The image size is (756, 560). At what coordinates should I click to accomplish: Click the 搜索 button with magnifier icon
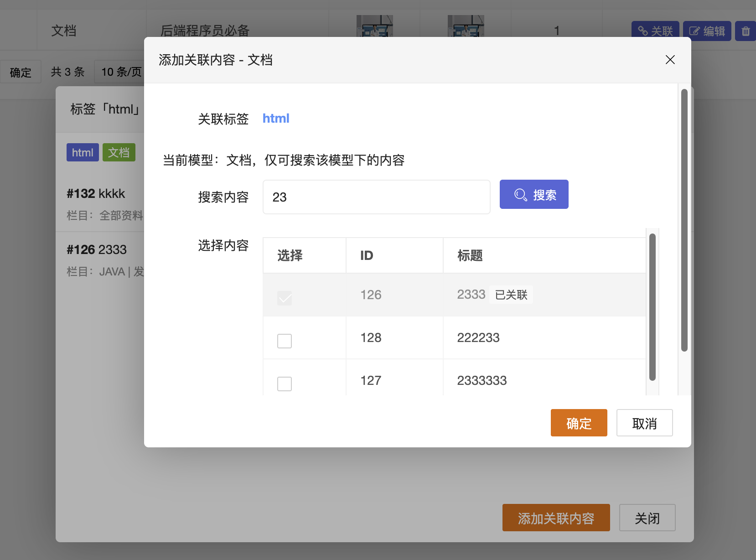pos(534,194)
